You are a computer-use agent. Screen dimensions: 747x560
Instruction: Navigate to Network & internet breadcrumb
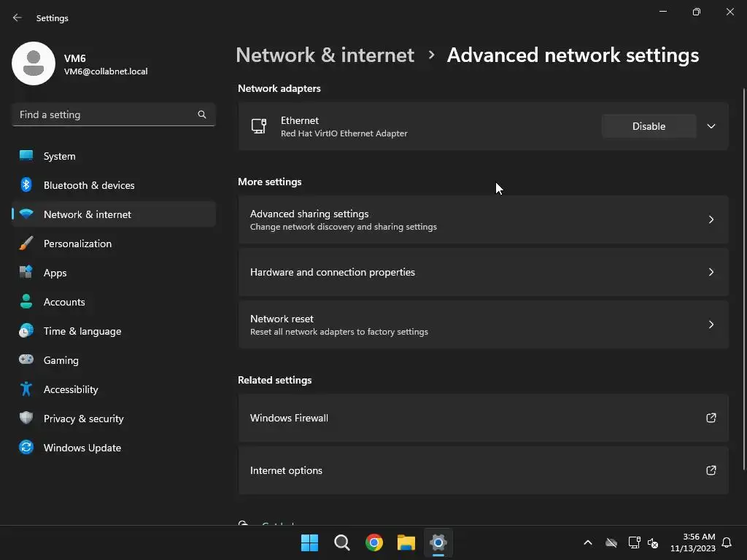click(x=325, y=55)
